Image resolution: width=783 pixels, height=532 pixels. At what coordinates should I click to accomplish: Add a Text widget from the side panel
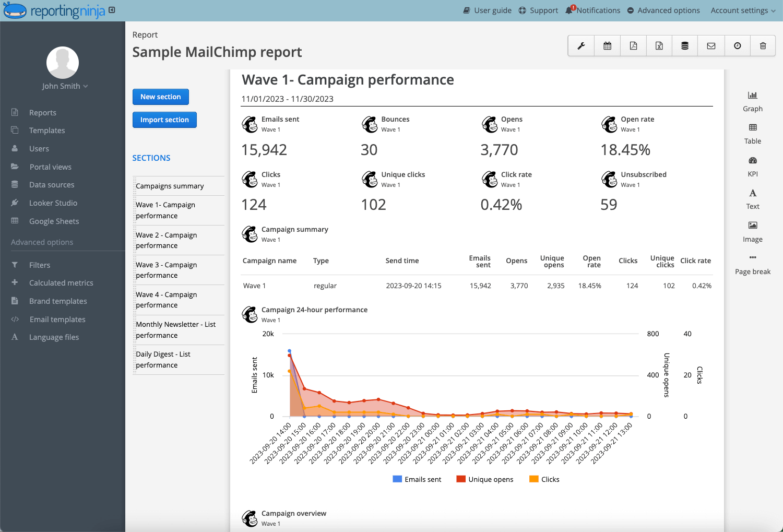753,199
